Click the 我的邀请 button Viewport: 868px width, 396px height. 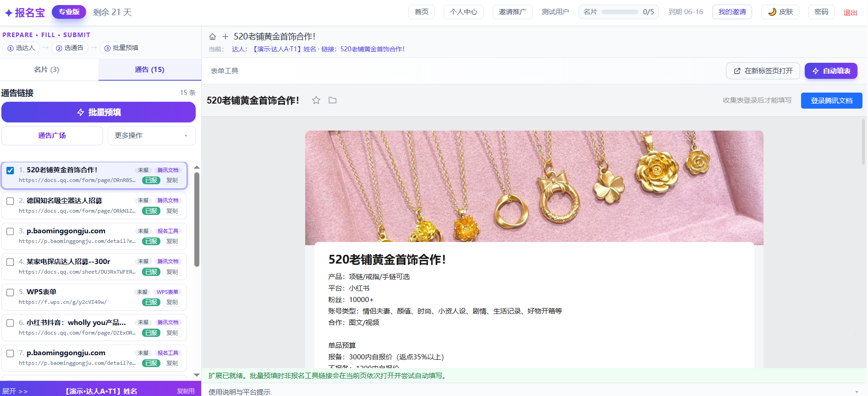pos(732,12)
